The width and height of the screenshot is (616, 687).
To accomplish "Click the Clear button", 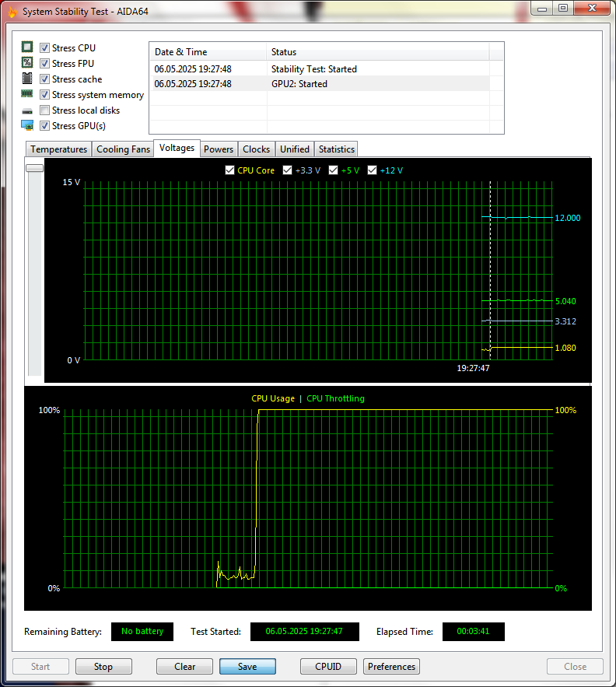I will (184, 667).
